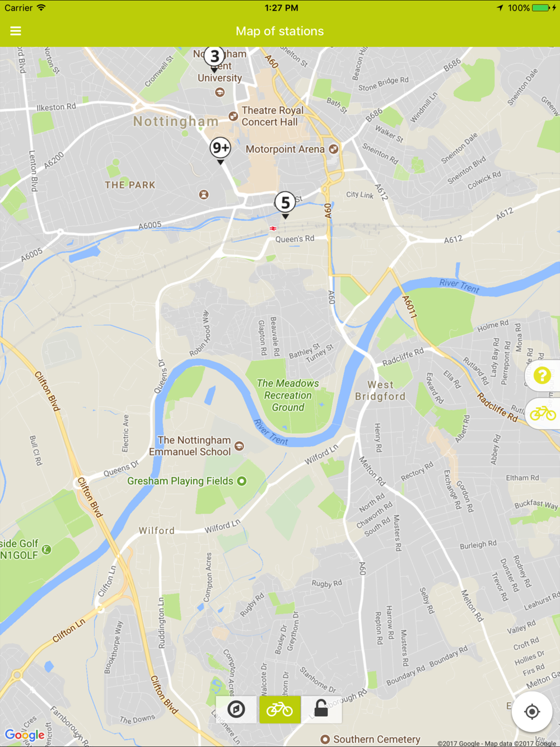Screen dimensions: 560x747
Task: Tap the battery status indicator
Action: [x=541, y=8]
